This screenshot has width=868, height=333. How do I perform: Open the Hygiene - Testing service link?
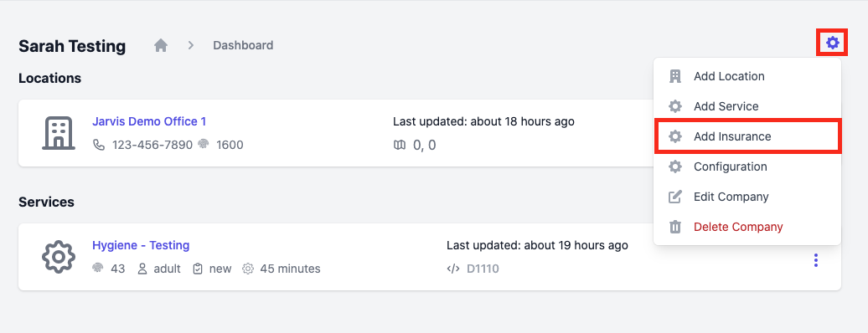141,245
